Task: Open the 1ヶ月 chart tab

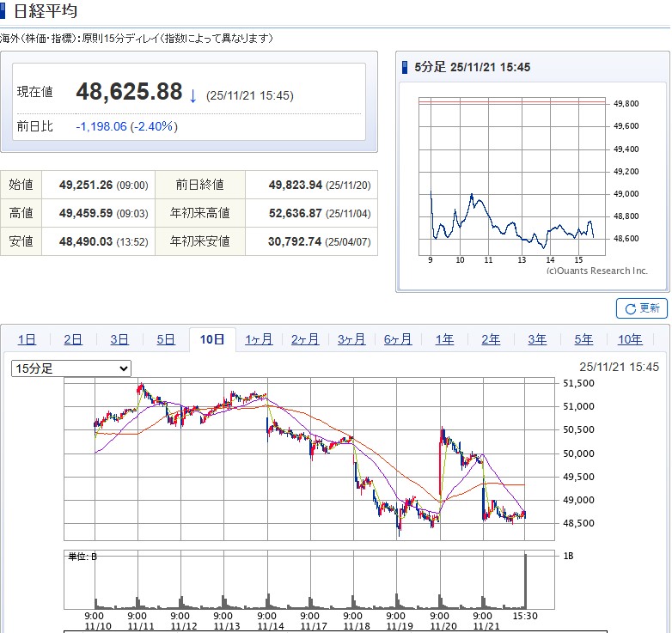Action: pyautogui.click(x=259, y=339)
